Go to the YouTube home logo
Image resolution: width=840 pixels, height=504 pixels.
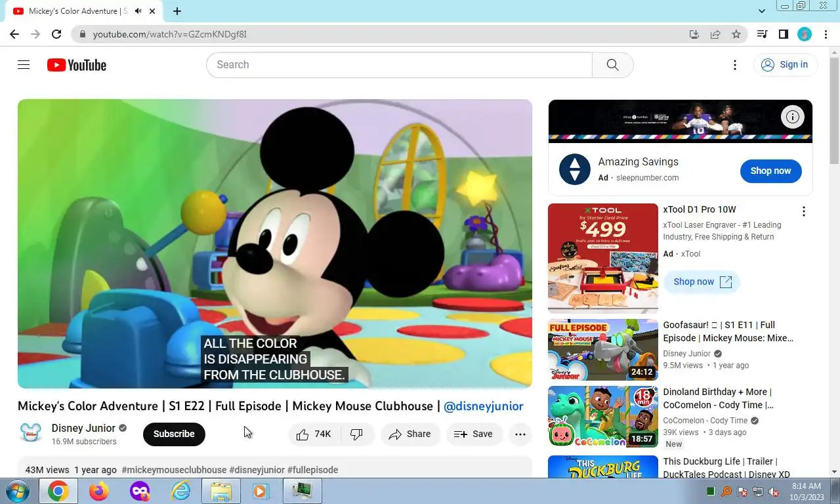click(x=77, y=65)
